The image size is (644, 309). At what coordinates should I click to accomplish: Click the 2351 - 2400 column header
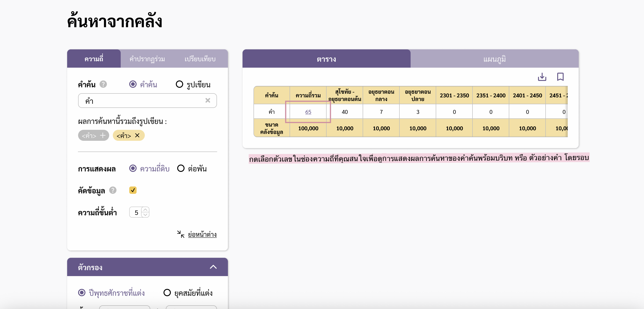coord(491,95)
